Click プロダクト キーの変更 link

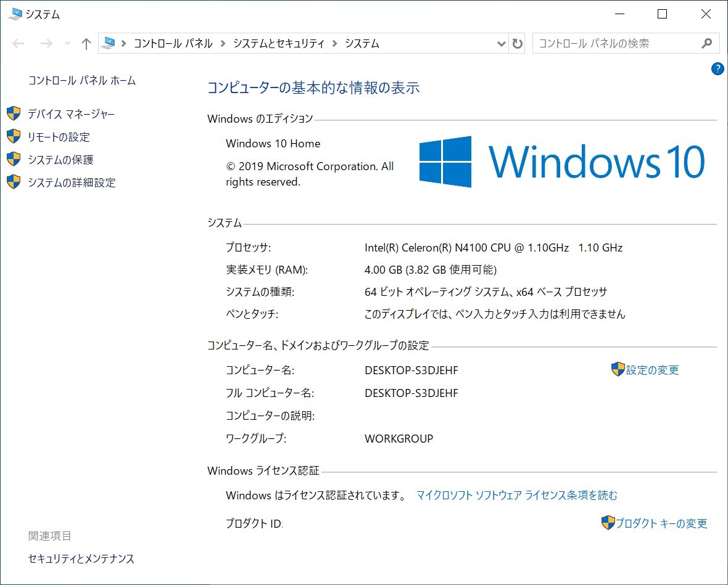(x=661, y=524)
